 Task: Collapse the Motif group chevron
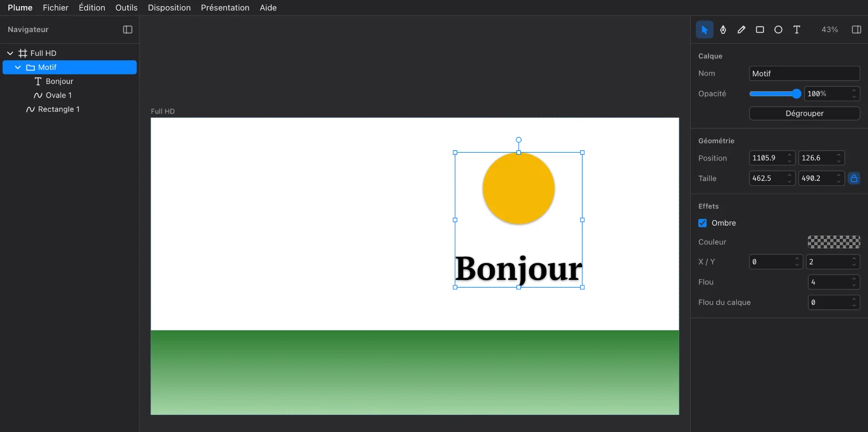18,67
